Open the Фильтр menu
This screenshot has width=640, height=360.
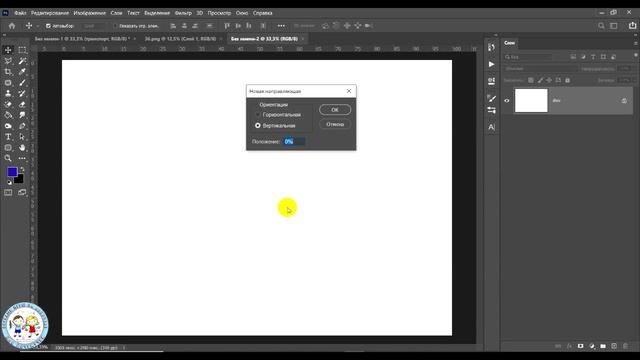(x=183, y=13)
